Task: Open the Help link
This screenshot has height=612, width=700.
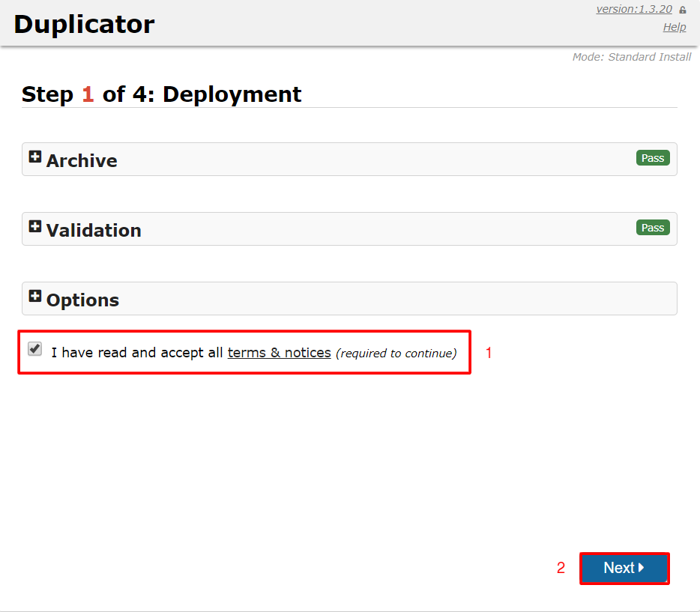Action: (674, 27)
